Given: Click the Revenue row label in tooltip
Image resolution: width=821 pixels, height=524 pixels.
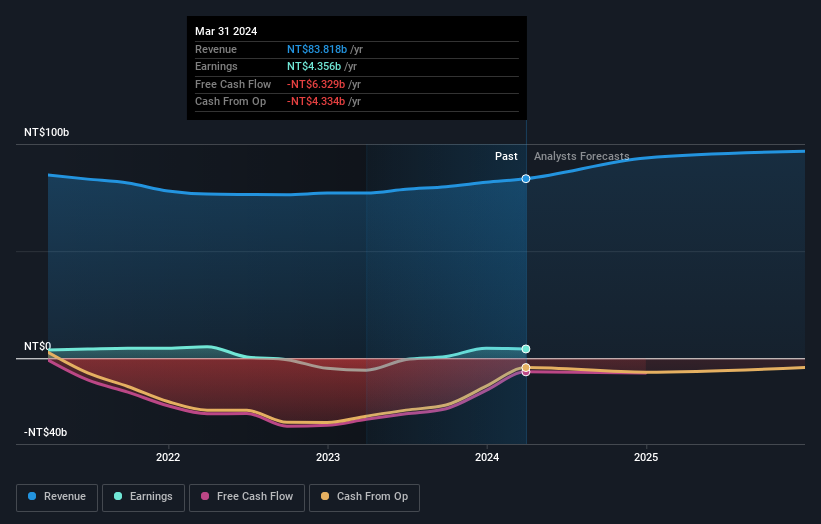Looking at the screenshot, I should coord(216,49).
